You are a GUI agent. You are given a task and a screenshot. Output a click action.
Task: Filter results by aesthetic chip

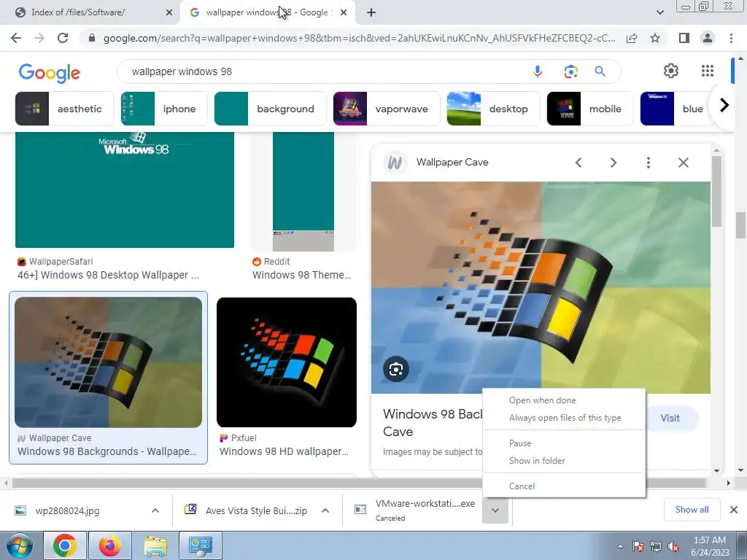coord(64,109)
